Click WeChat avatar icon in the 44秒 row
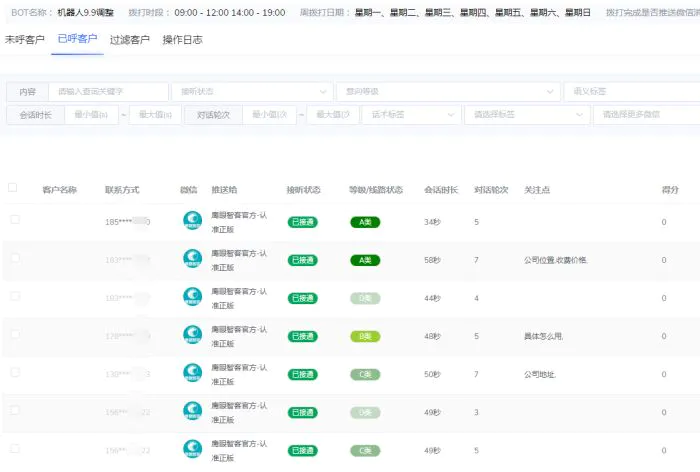 pos(191,298)
